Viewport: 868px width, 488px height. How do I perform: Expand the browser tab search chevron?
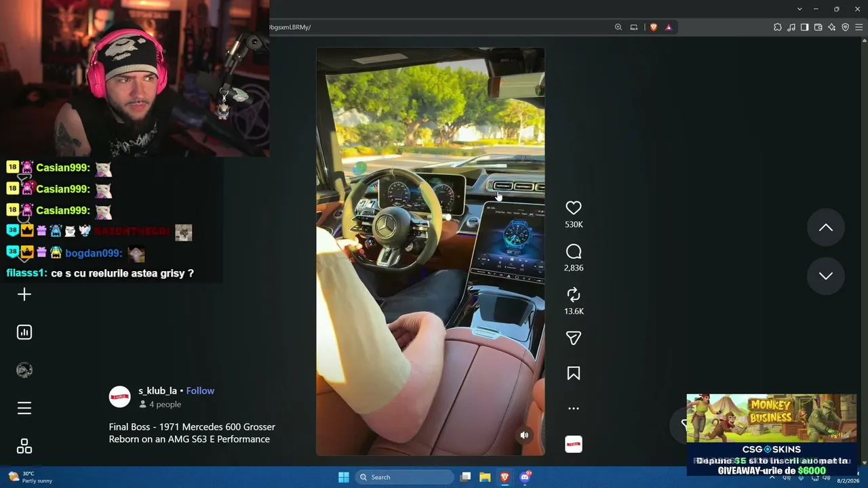(800, 9)
